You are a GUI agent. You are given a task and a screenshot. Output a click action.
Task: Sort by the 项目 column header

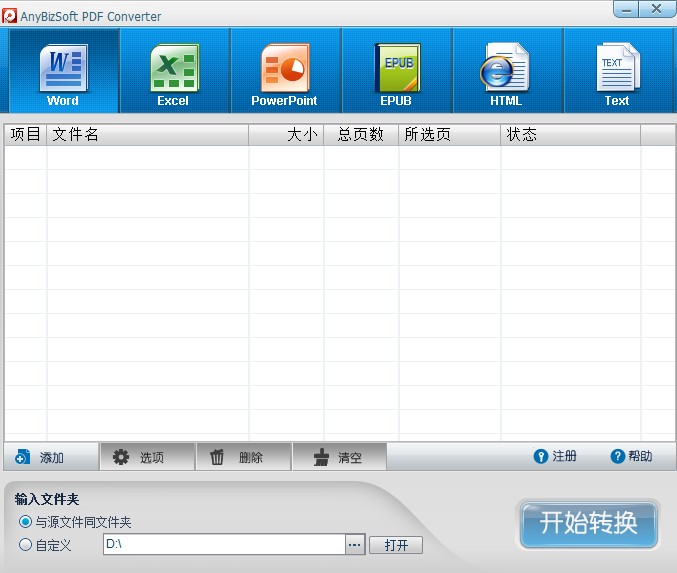pos(25,134)
